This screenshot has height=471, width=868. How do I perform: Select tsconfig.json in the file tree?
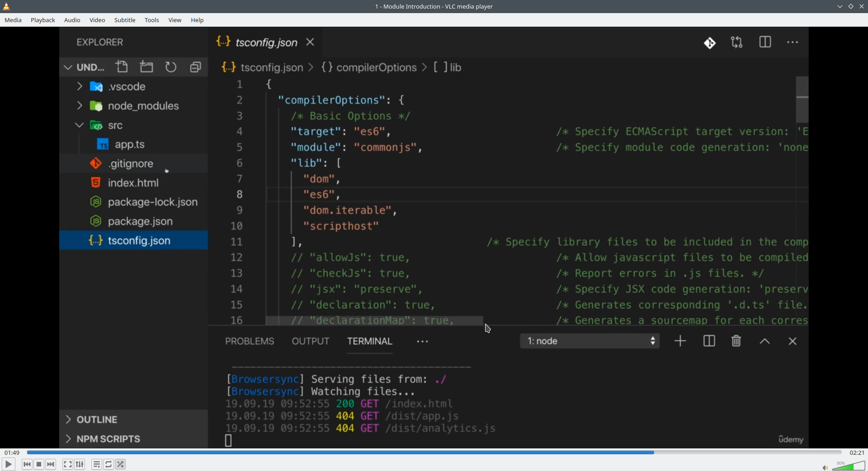pos(134,240)
